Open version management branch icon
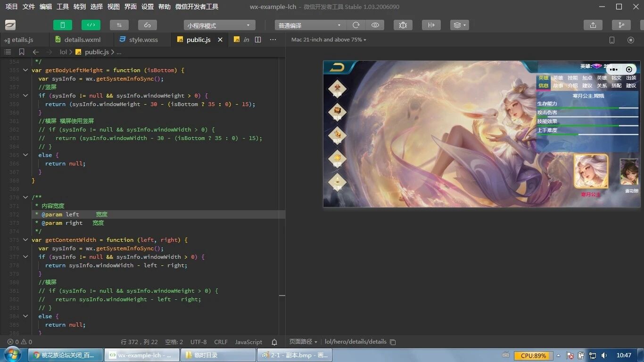This screenshot has width=644, height=362. [621, 25]
